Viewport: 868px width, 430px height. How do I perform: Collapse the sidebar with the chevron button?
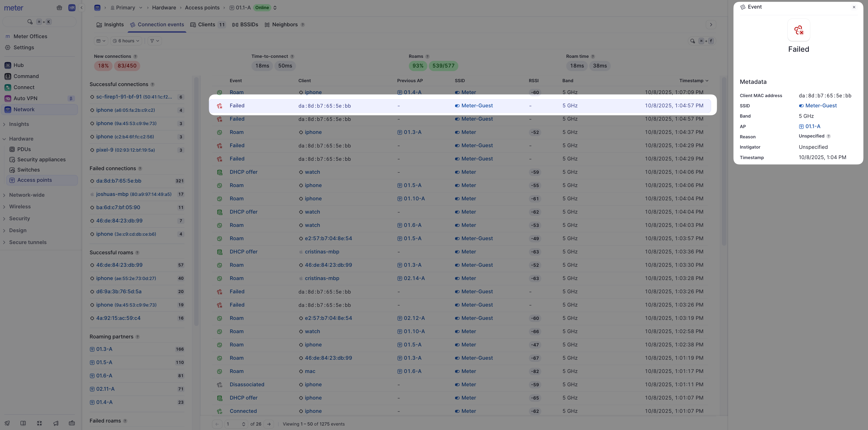click(x=82, y=7)
